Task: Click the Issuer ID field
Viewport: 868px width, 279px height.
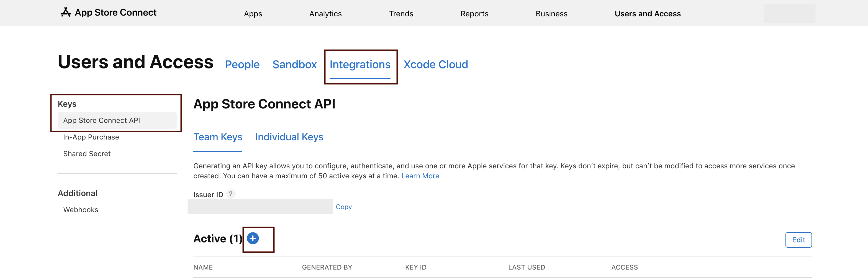Action: 260,206
